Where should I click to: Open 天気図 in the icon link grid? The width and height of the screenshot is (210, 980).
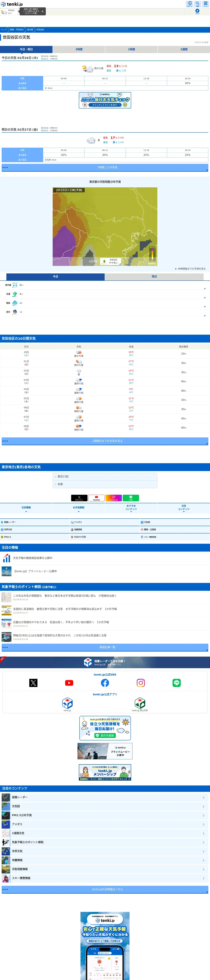pyautogui.click(x=175, y=522)
